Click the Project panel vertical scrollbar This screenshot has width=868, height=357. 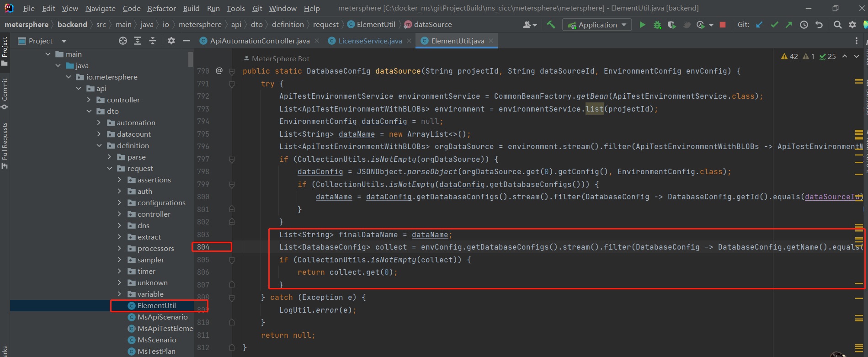191,59
